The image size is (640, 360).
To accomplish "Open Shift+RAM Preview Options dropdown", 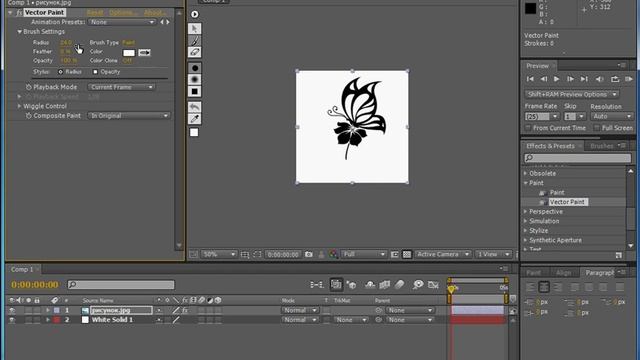I will pos(571,94).
